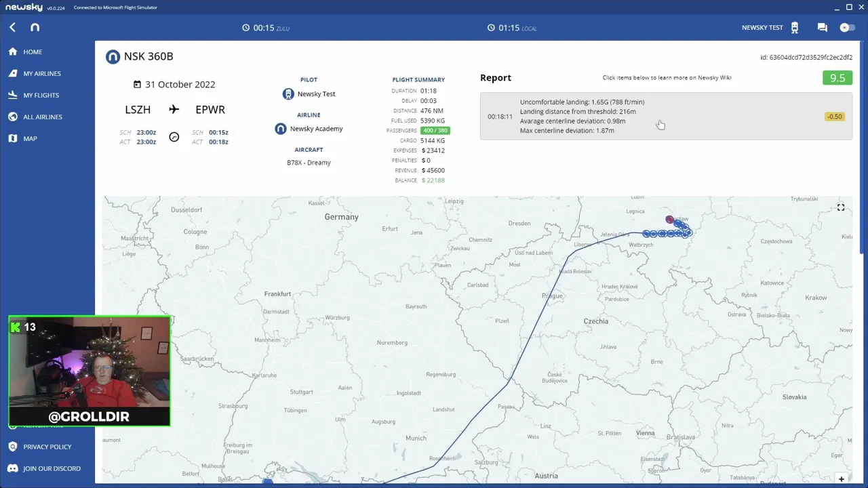Click the All Airlines globe icon
The image size is (868, 488).
pos(12,117)
